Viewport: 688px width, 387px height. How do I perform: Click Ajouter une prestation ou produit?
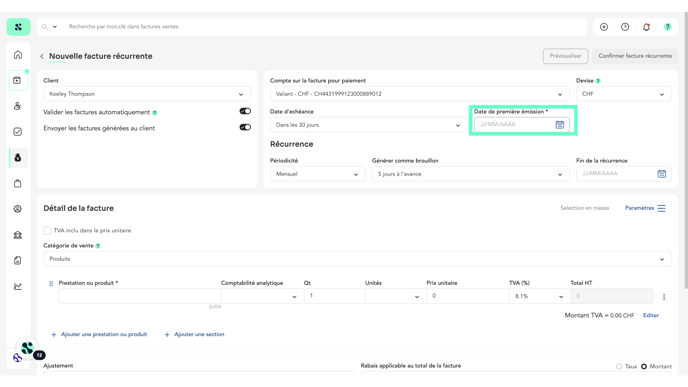99,334
